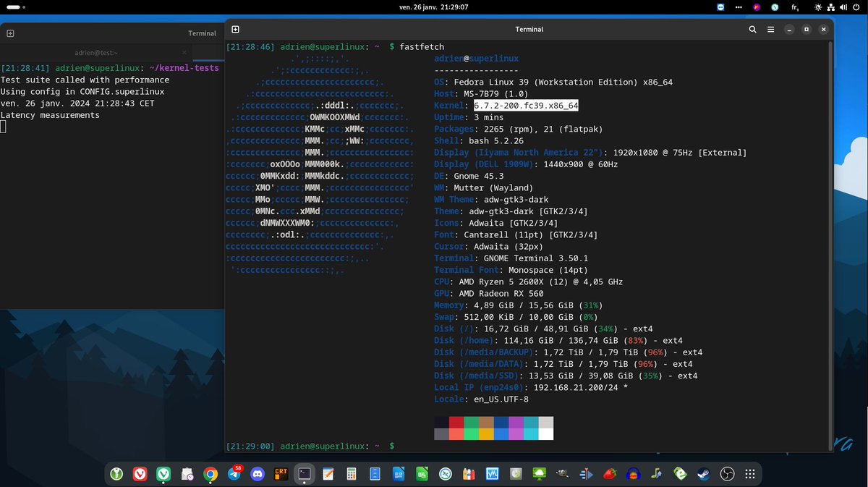Click the new tab plus button in Terminal
The image size is (868, 487).
[234, 29]
